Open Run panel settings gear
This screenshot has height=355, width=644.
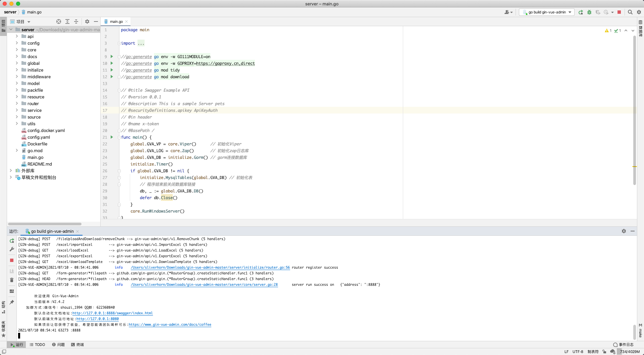tap(624, 231)
